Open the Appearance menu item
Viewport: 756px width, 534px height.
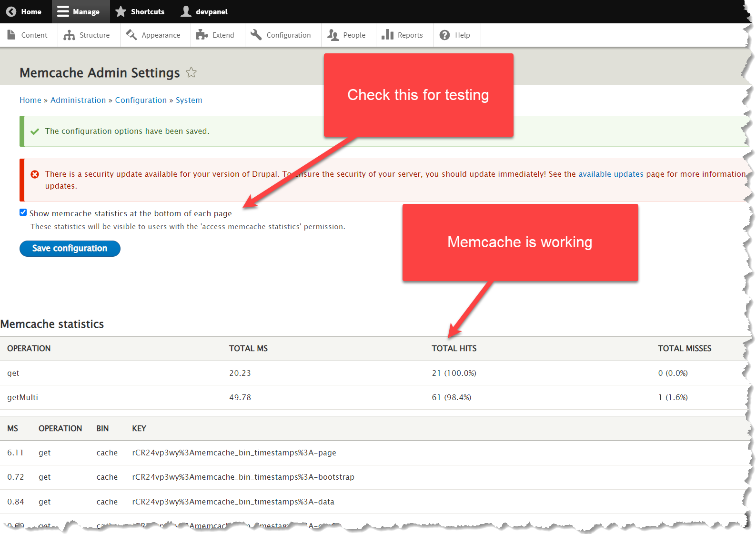coord(156,35)
